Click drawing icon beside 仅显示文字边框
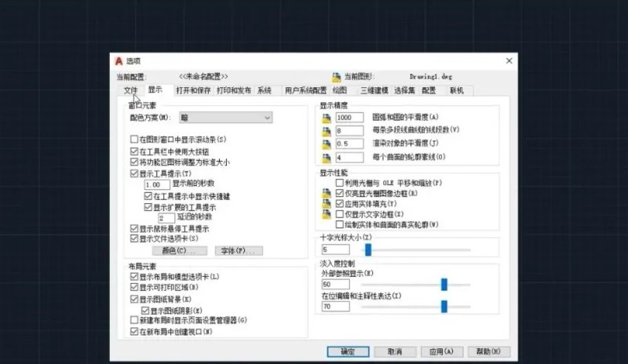This screenshot has width=628, height=364. coord(327,214)
